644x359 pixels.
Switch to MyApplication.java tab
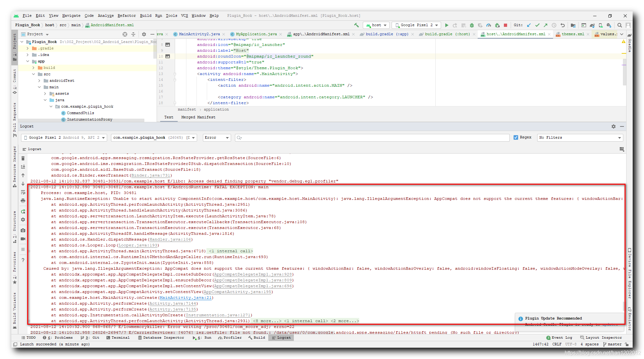[x=256, y=34]
